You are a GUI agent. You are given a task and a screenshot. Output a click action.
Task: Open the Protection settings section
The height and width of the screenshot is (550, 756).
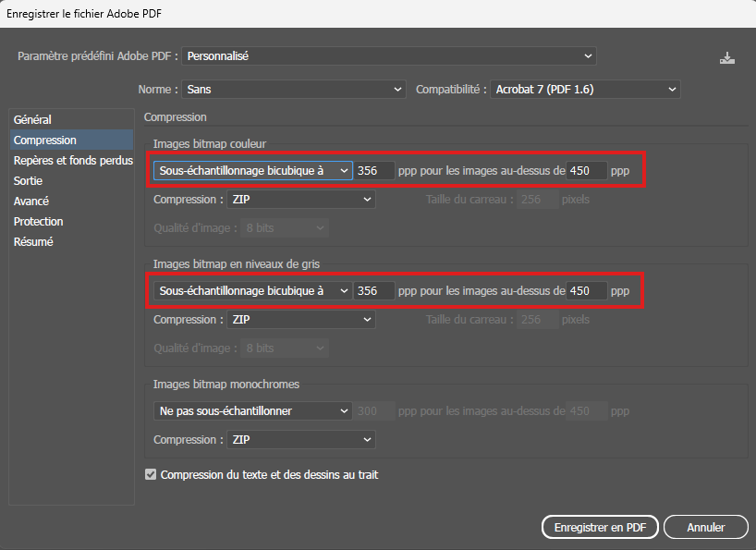coord(38,222)
